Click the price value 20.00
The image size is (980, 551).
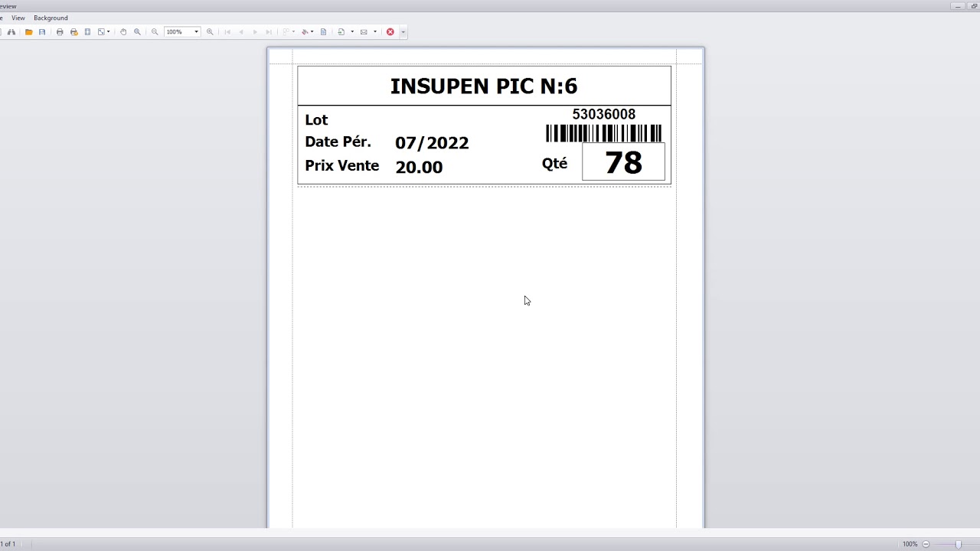pyautogui.click(x=419, y=167)
